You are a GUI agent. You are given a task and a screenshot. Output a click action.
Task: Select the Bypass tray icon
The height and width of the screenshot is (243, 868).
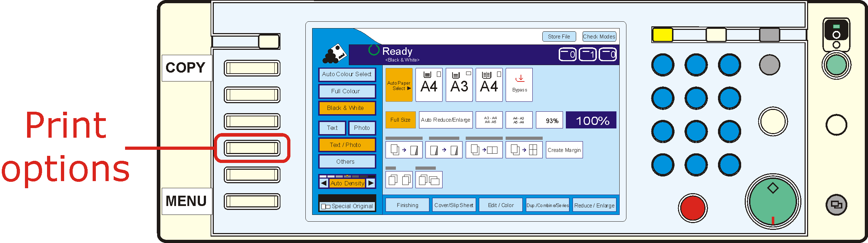pyautogui.click(x=519, y=85)
